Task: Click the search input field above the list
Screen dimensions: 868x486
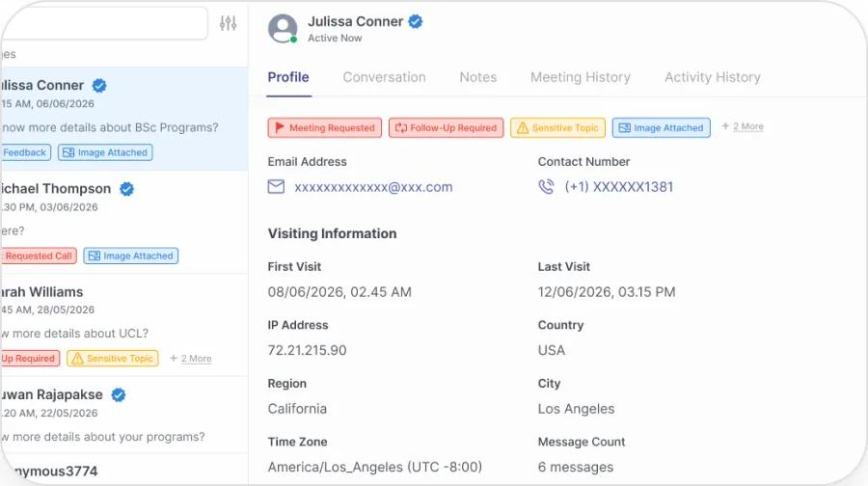Action: pyautogui.click(x=104, y=23)
